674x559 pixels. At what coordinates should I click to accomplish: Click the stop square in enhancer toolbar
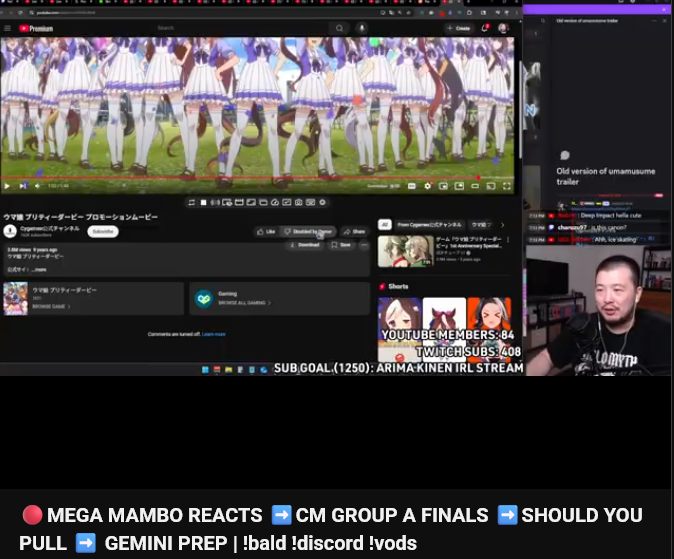point(203,202)
